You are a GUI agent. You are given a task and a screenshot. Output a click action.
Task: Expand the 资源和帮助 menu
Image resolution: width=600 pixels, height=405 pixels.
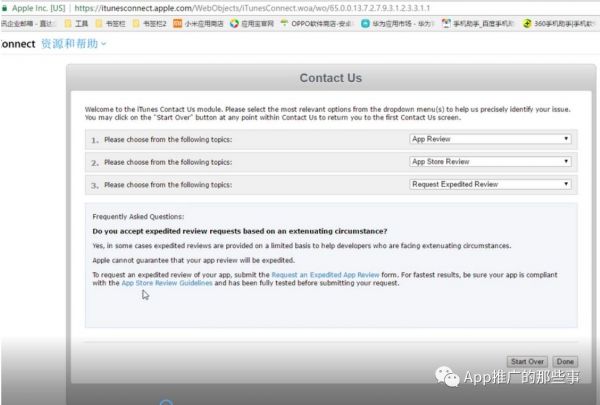coord(73,44)
